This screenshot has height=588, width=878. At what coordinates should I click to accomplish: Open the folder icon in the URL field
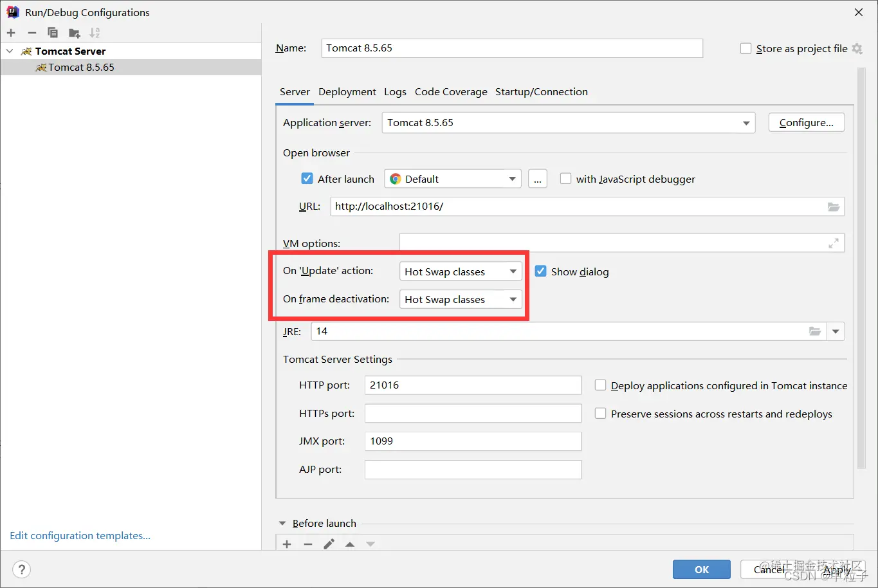click(x=834, y=207)
